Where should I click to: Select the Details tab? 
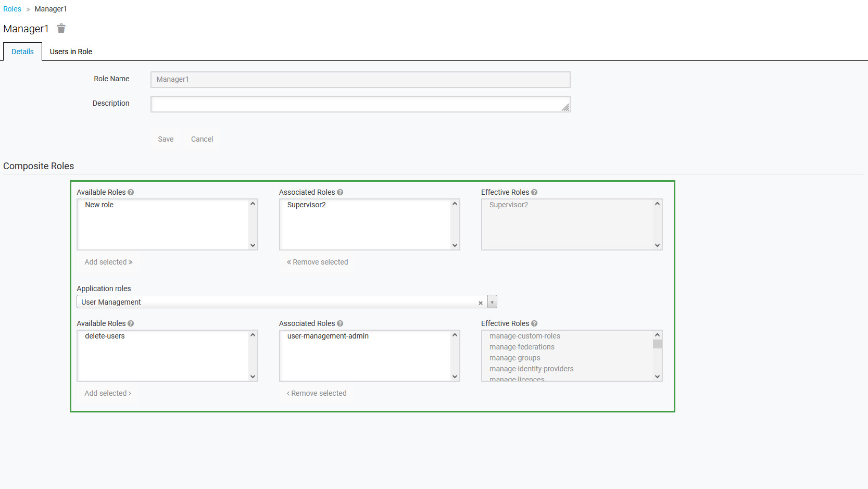tap(22, 52)
